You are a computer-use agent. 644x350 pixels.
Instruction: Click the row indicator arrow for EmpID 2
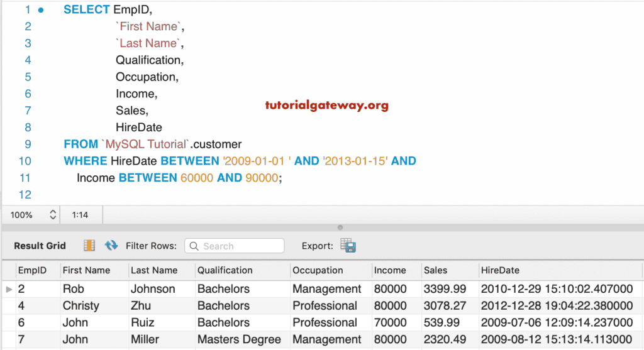(9, 289)
